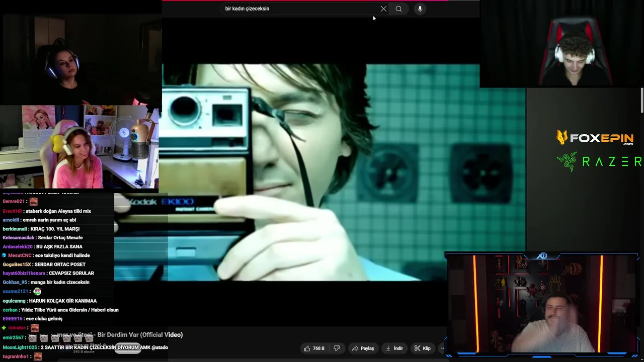The image size is (644, 362).
Task: Clear the search box with the X icon
Action: tap(383, 9)
